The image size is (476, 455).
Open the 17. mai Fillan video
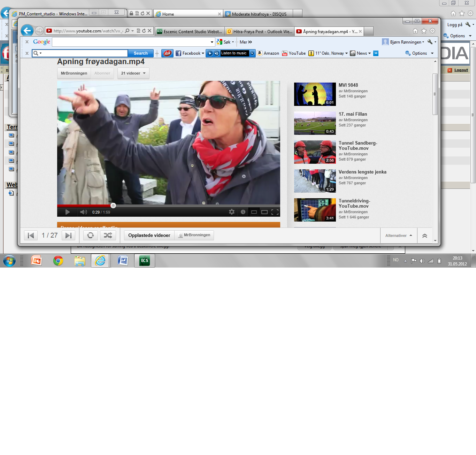coord(315,123)
